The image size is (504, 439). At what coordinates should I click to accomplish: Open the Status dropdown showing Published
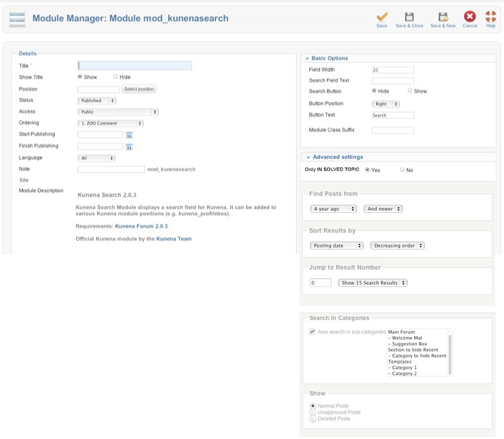97,100
